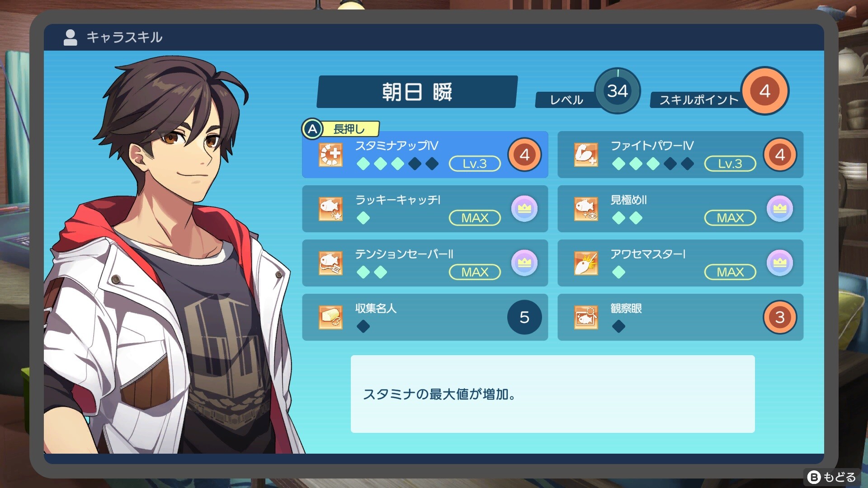Click the MAX label on テンションセーバーII
This screenshot has height=488, width=868.
(475, 272)
